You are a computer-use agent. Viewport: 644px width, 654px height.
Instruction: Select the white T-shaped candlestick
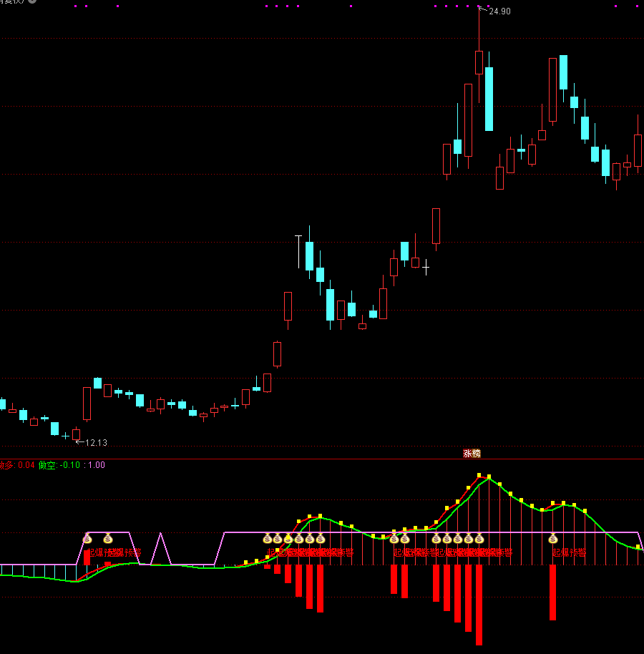[x=298, y=251]
